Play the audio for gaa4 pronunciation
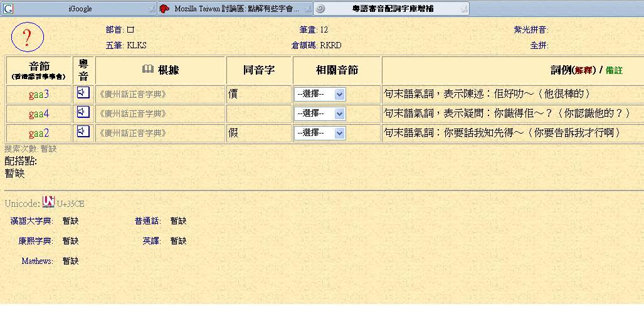 [x=83, y=112]
